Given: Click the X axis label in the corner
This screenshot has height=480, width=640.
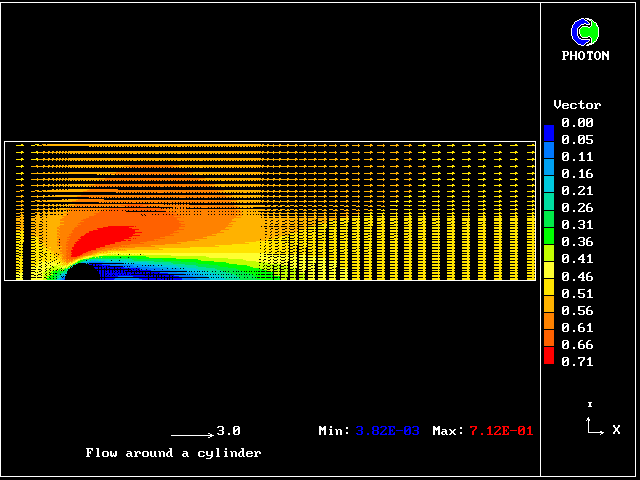Looking at the screenshot, I should click(616, 430).
